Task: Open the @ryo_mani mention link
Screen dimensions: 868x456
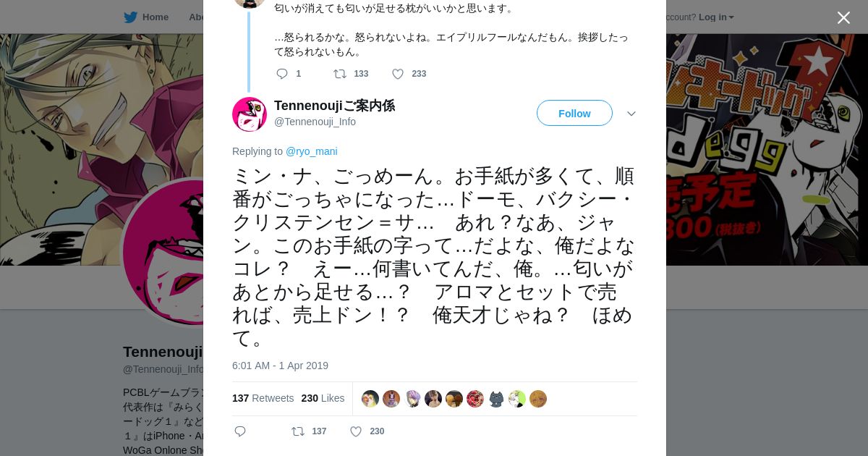Action: pos(312,151)
